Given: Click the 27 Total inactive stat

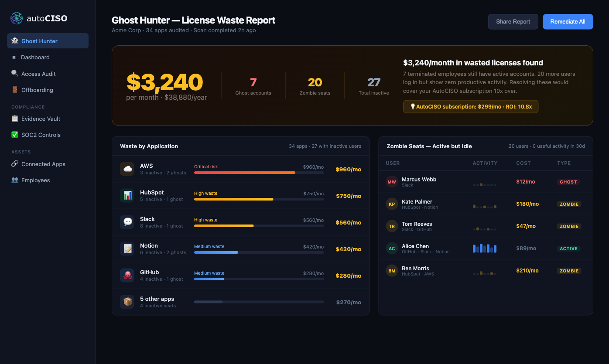Looking at the screenshot, I should [374, 86].
